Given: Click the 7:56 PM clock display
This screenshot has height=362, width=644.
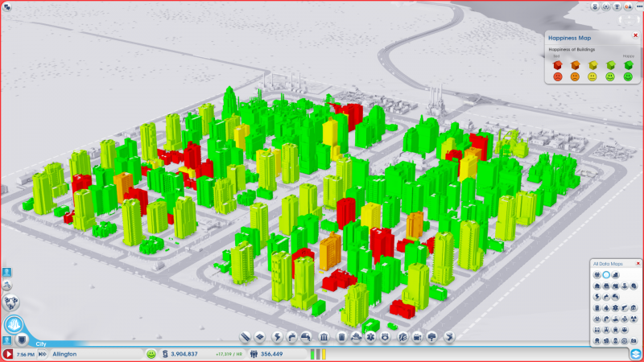Looking at the screenshot, I should (26, 354).
